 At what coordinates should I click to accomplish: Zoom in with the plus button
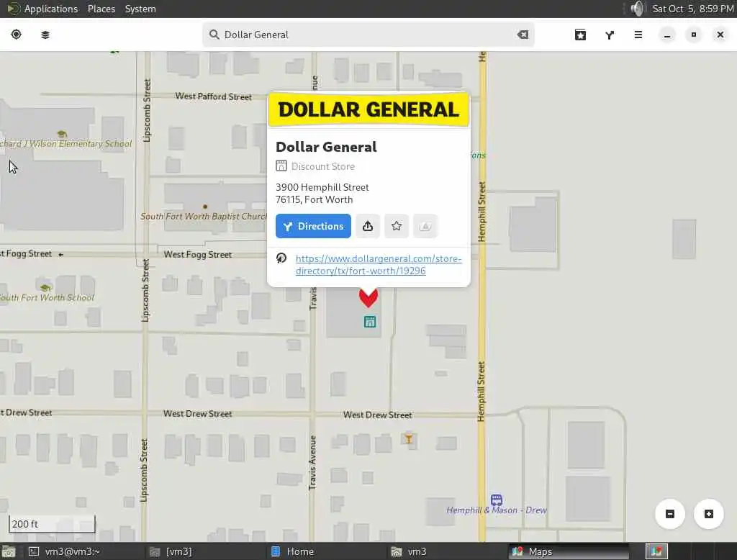708,514
